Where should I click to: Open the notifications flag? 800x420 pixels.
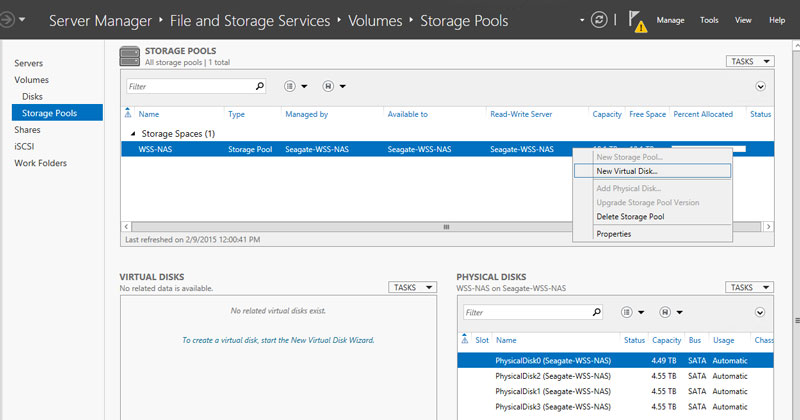[636, 21]
